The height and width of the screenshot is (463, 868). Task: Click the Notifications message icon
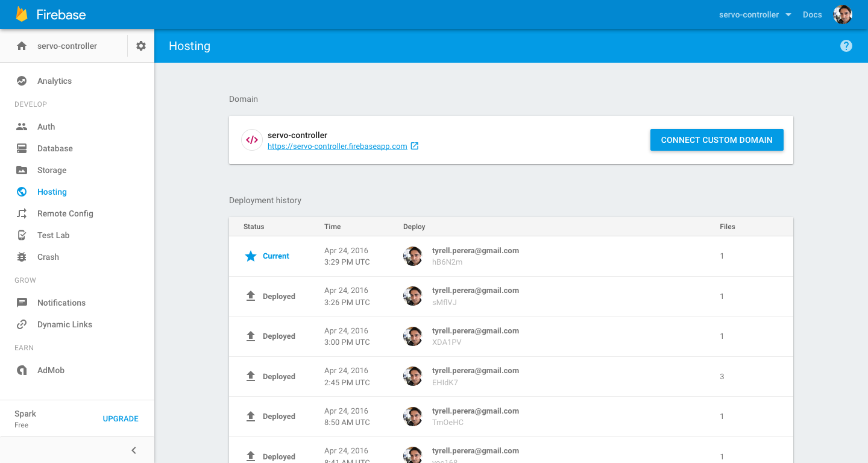point(22,303)
